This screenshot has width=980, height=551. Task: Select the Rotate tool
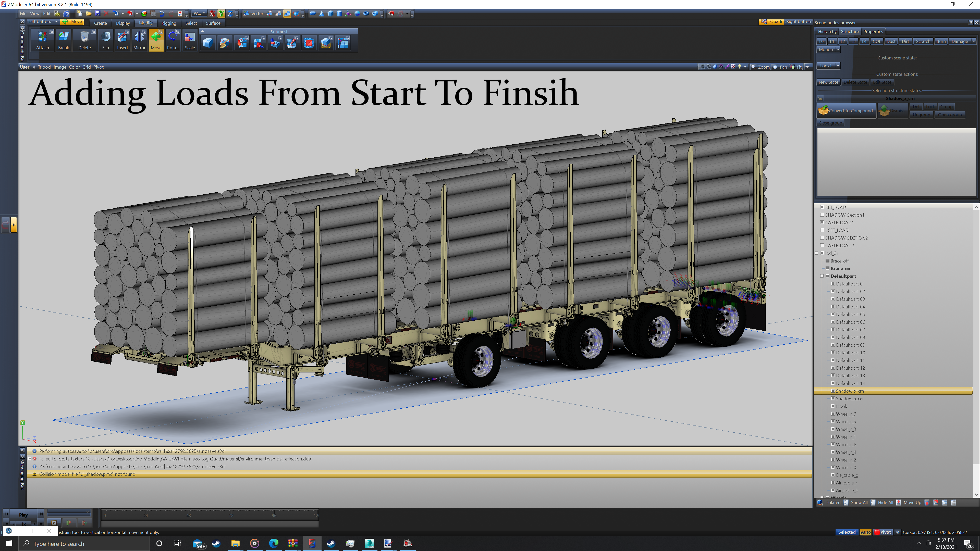[173, 40]
